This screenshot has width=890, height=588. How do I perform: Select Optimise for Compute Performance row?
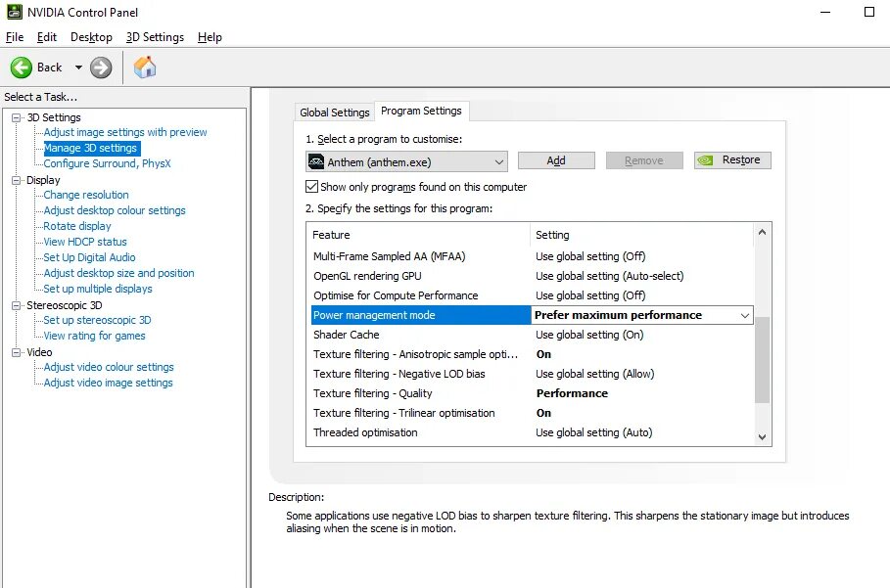pos(532,295)
